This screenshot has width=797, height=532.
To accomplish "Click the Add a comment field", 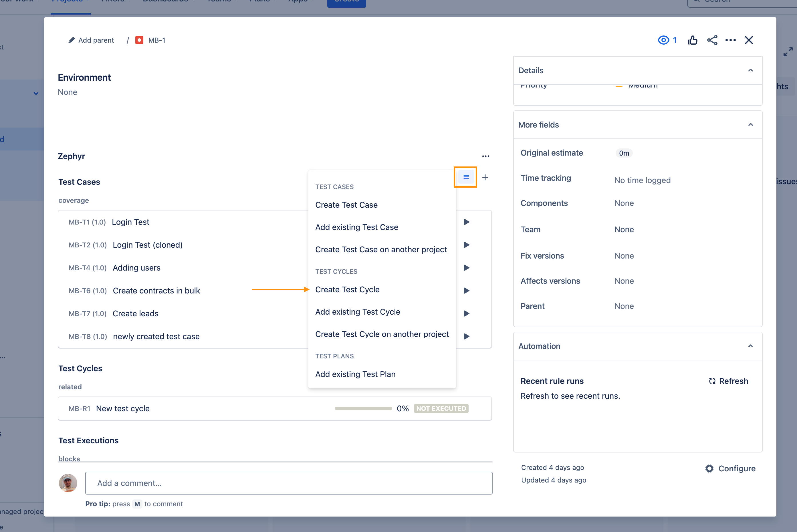I will [288, 483].
